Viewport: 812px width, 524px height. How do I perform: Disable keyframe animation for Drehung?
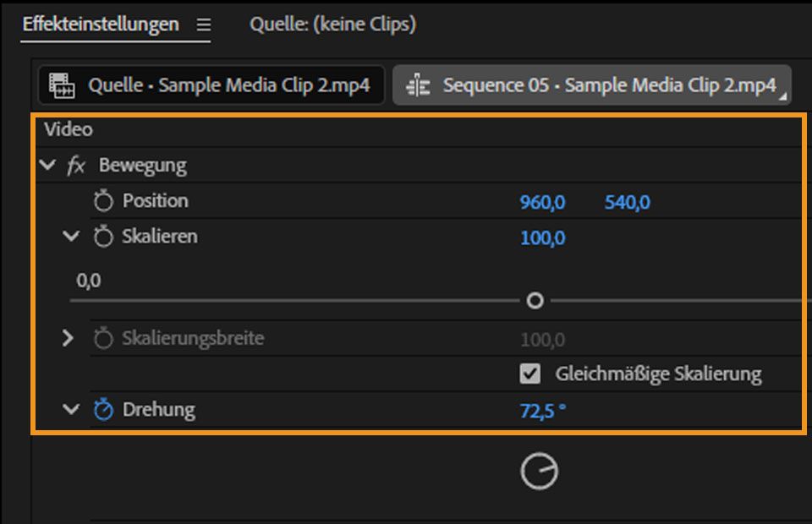105,408
